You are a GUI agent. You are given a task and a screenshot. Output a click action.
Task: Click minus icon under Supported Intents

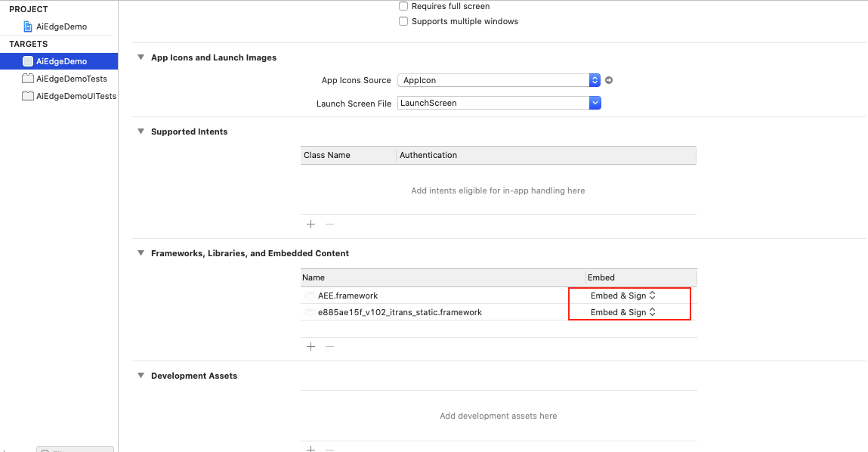click(x=329, y=224)
